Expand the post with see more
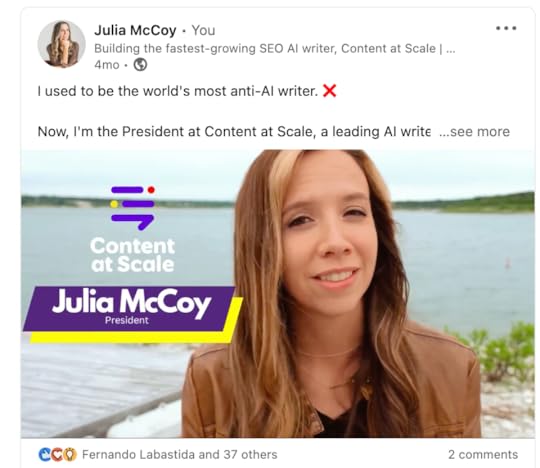Viewport: 540px width, 468px height. click(474, 132)
